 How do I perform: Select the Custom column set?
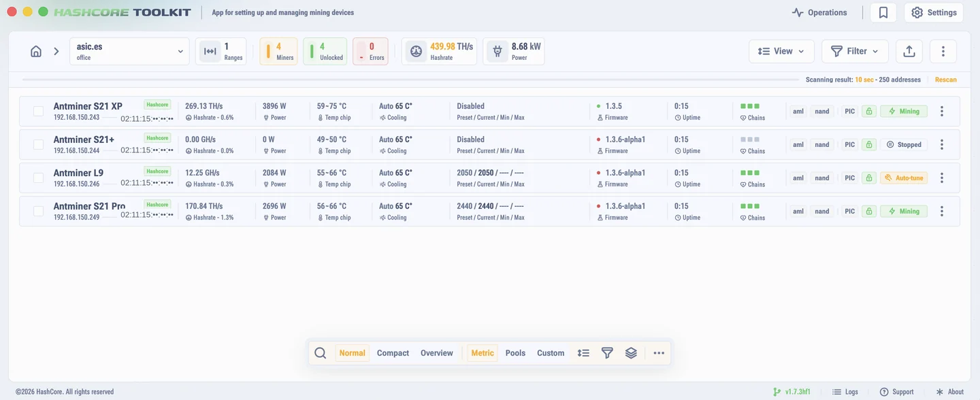coord(551,353)
